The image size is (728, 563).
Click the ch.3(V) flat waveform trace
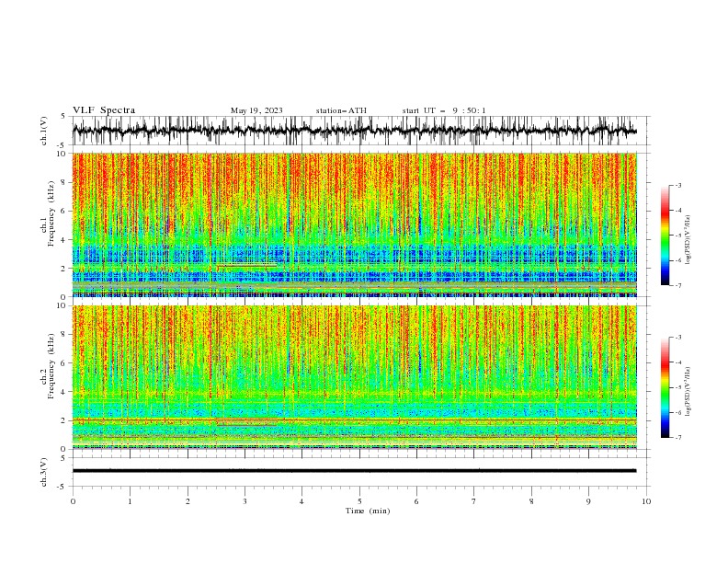tap(354, 471)
